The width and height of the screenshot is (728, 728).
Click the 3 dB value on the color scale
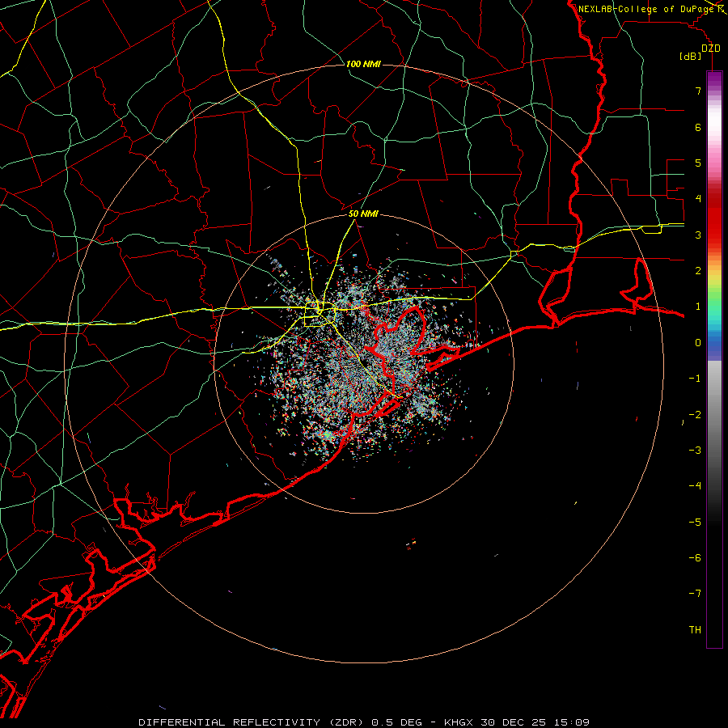(x=698, y=235)
